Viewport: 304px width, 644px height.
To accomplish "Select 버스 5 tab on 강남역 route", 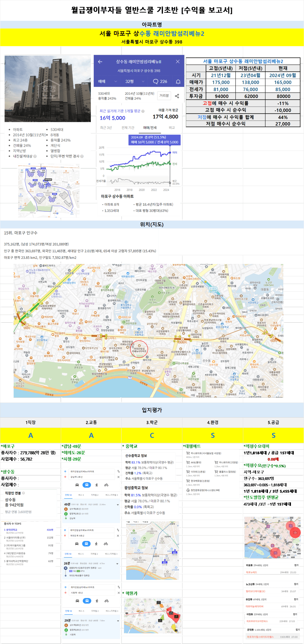I will (x=81, y=495).
